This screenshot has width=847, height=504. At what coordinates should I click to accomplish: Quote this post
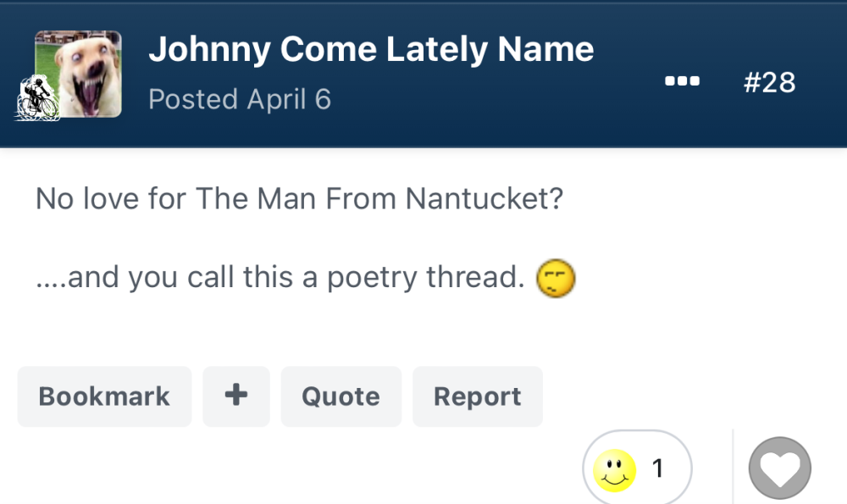[340, 396]
